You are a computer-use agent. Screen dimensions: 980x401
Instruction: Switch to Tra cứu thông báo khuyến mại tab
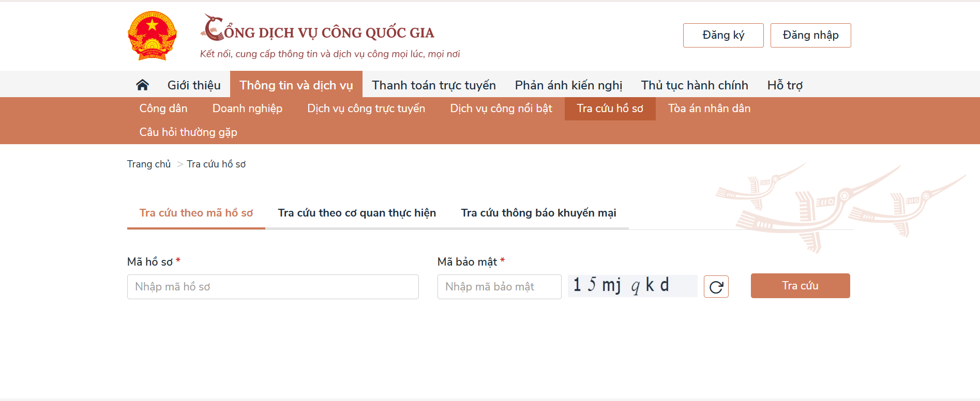[x=538, y=213]
